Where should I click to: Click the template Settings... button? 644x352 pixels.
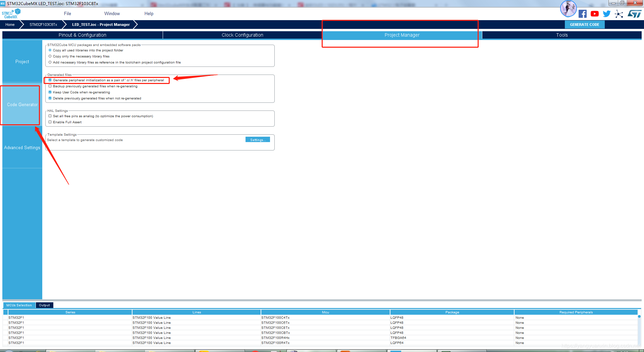(x=258, y=140)
